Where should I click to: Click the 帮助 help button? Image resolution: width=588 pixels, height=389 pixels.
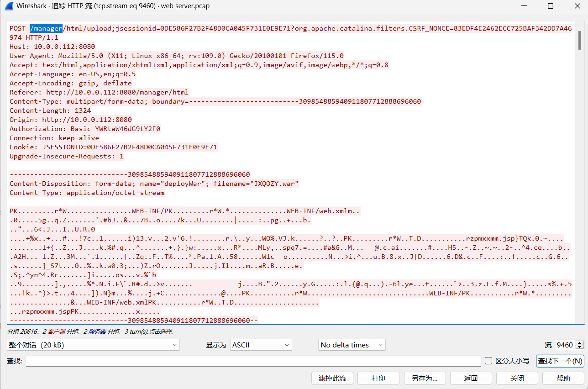pos(563,378)
